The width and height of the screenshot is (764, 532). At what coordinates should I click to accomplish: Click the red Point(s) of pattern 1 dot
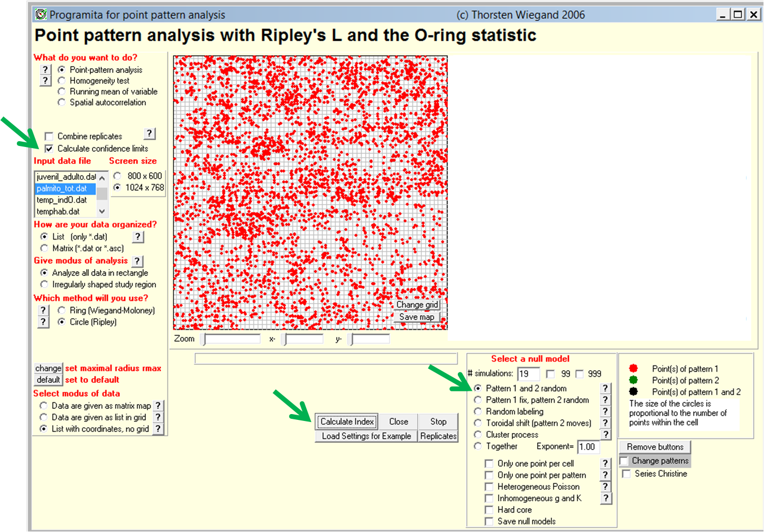(x=633, y=369)
